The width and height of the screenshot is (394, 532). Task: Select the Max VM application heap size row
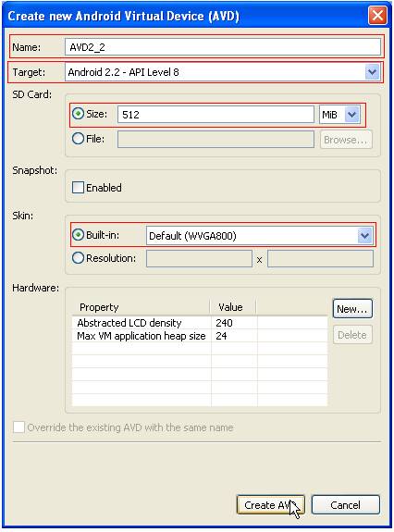200,336
